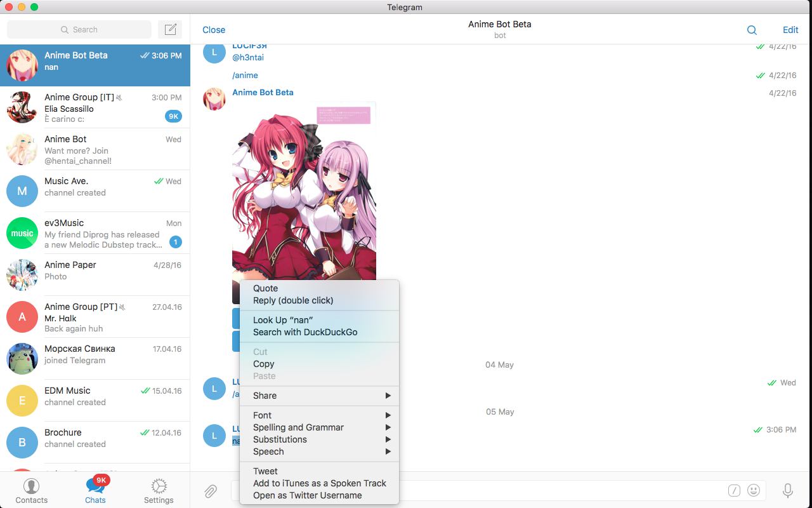Open the Anime Paper chat avatar
The width and height of the screenshot is (812, 508).
point(22,275)
